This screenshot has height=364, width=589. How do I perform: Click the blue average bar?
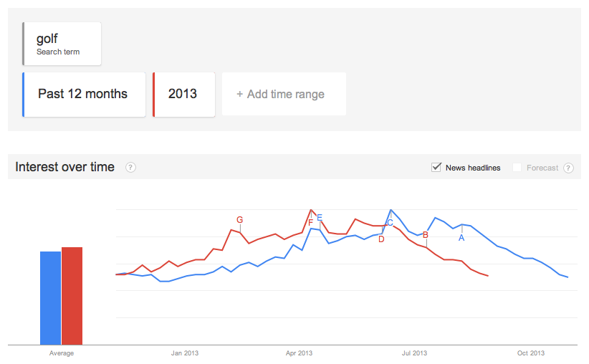pyautogui.click(x=50, y=297)
